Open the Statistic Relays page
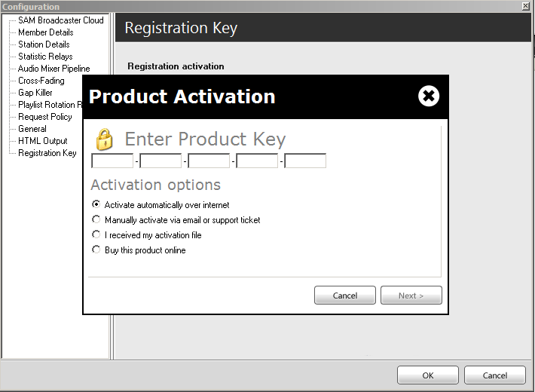The height and width of the screenshot is (392, 535). [x=45, y=57]
